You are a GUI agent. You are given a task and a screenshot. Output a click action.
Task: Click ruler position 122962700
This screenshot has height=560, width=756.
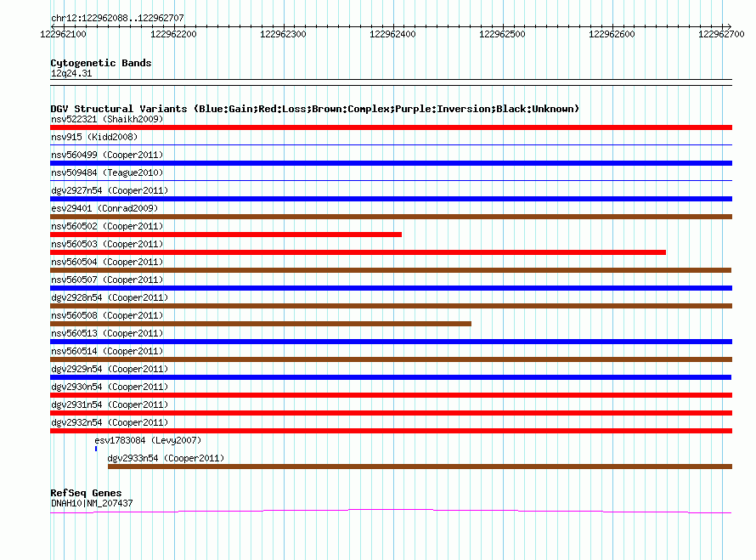(721, 34)
